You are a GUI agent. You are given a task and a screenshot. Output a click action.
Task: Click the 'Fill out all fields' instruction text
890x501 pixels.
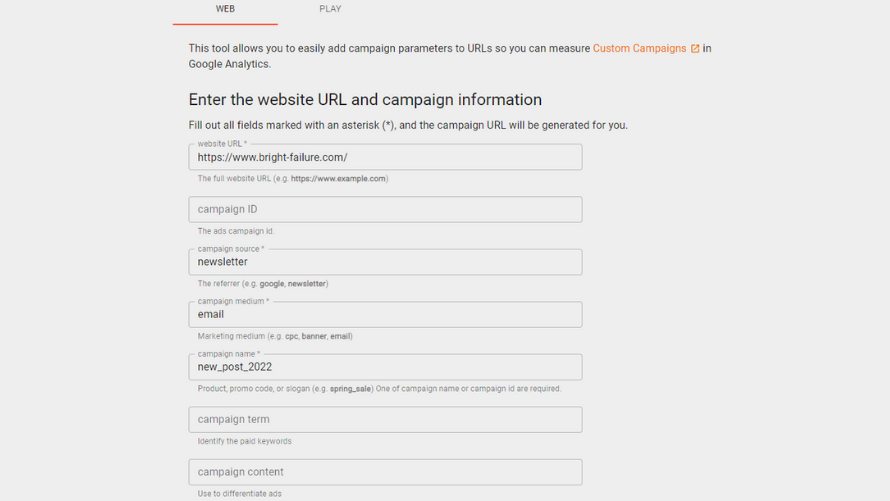[x=408, y=125]
